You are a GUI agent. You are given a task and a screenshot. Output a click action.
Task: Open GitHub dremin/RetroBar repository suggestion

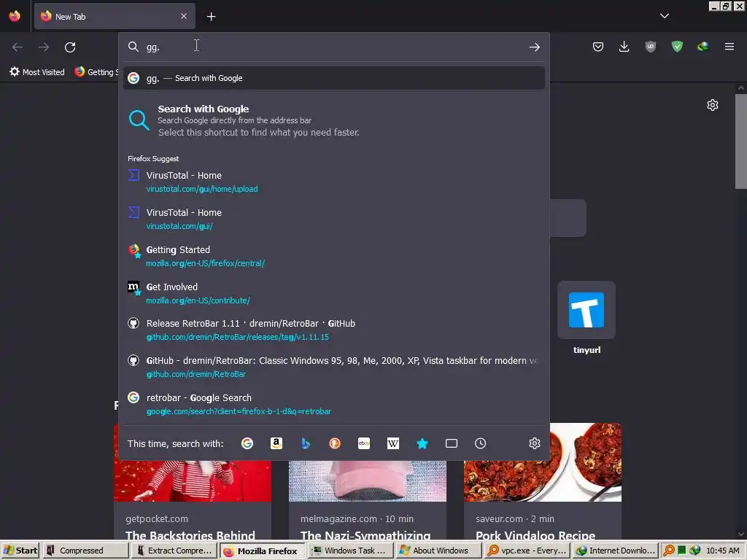(333, 367)
